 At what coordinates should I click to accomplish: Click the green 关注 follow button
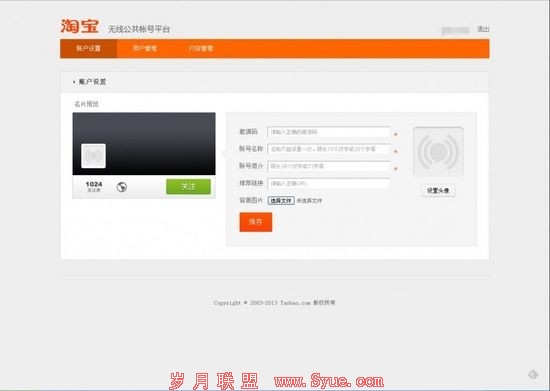click(188, 187)
